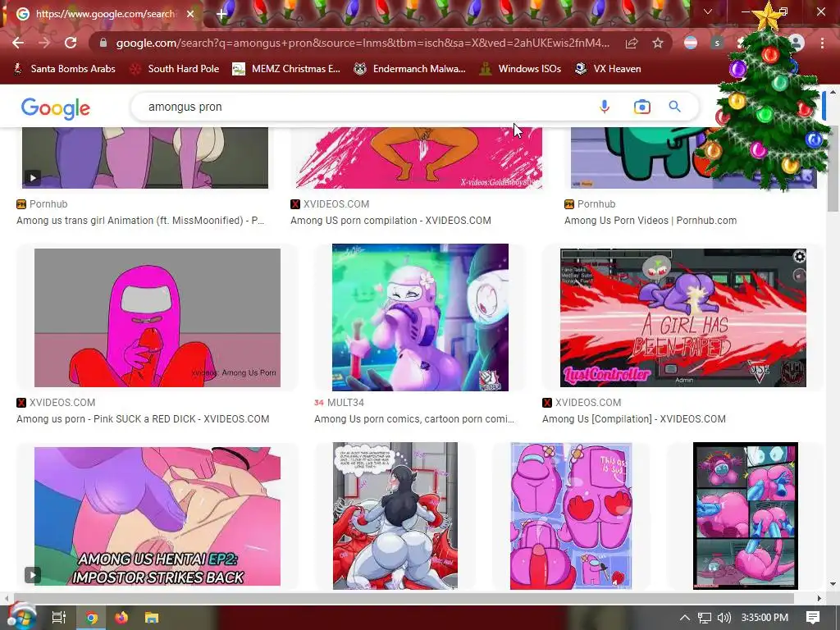Search by image with the camera icon

point(641,107)
